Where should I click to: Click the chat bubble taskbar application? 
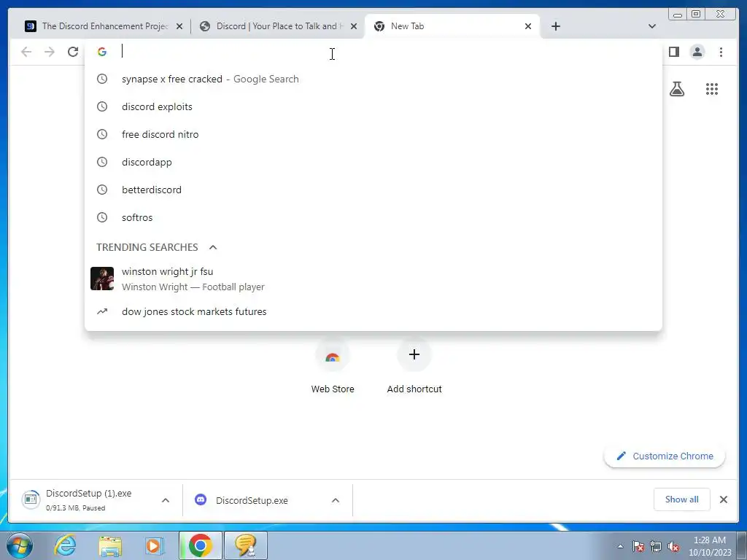coord(246,545)
